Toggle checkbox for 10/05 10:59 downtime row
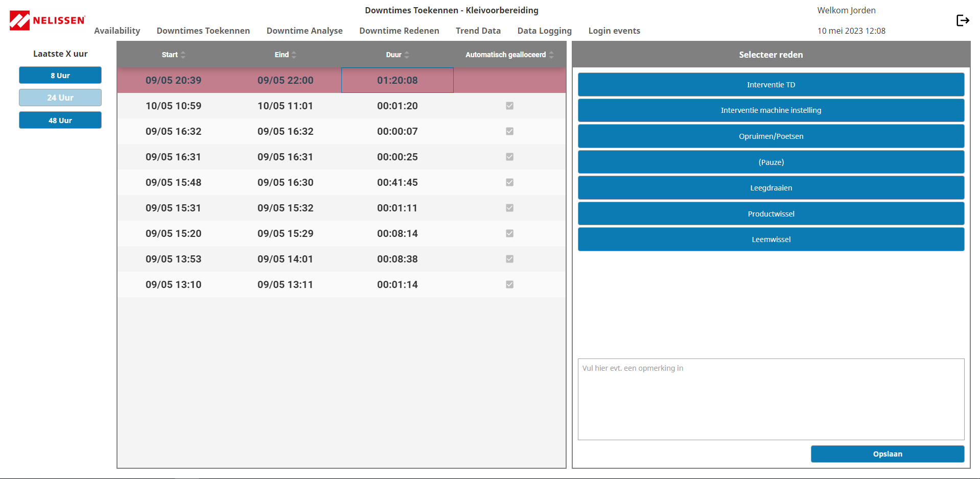This screenshot has width=980, height=479. [x=509, y=106]
